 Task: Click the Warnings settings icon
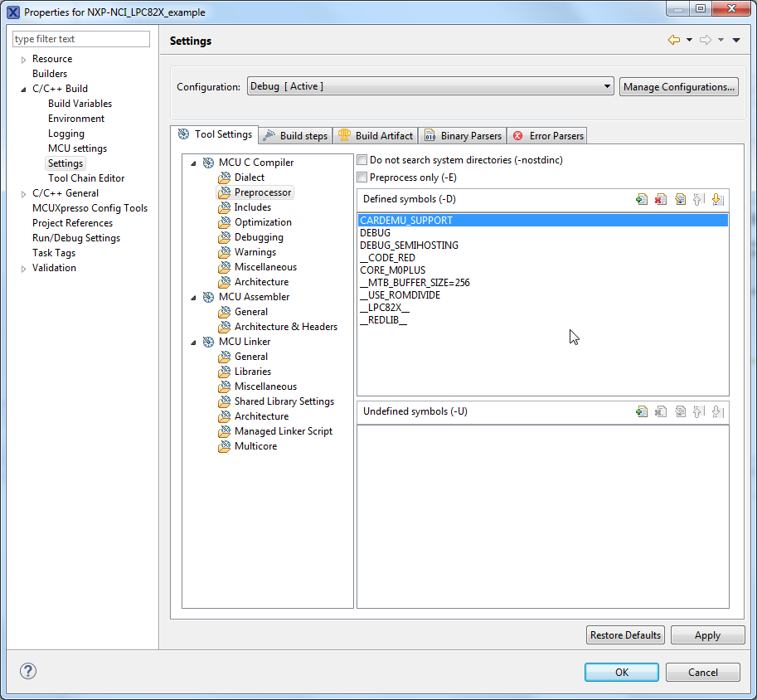click(x=225, y=252)
